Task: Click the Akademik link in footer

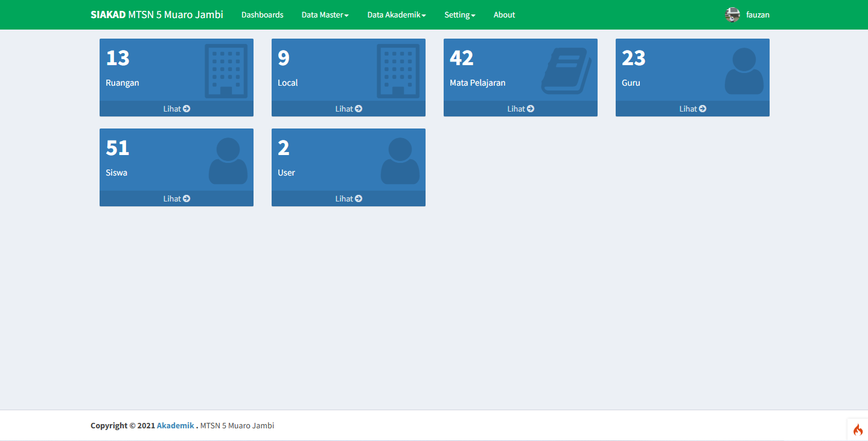Action: point(175,425)
